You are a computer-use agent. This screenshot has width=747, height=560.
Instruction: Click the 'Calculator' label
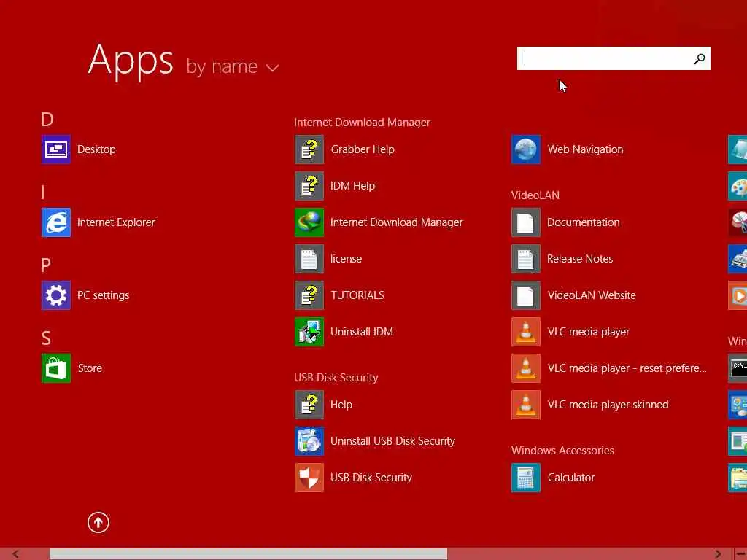tap(571, 478)
